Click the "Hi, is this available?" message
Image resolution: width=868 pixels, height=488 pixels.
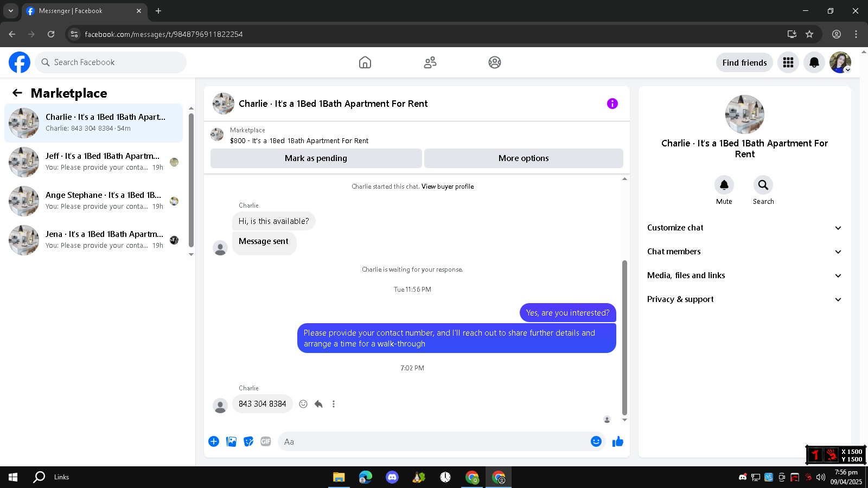(x=274, y=221)
